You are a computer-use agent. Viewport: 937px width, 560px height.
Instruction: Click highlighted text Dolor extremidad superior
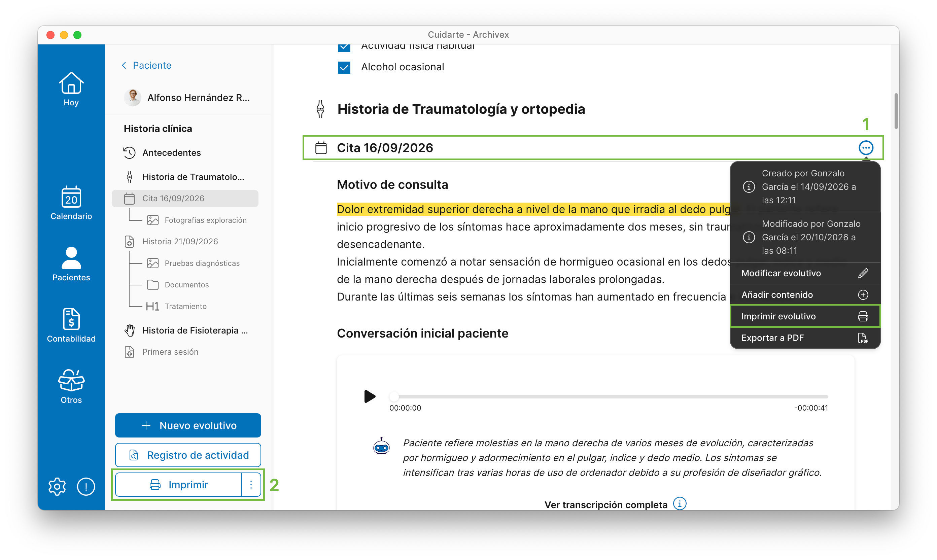point(533,209)
